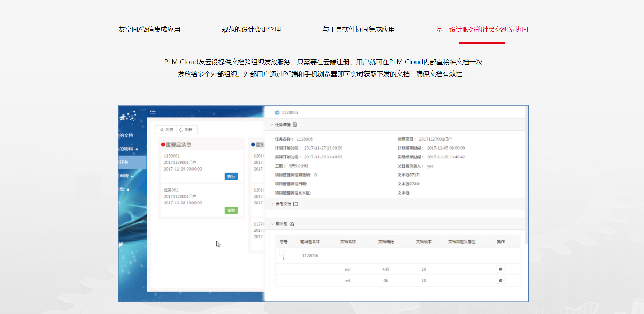Viewport: 644px width, 314px height.
Task: Expand the 参考文档 section chevron
Action: pyautogui.click(x=272, y=204)
